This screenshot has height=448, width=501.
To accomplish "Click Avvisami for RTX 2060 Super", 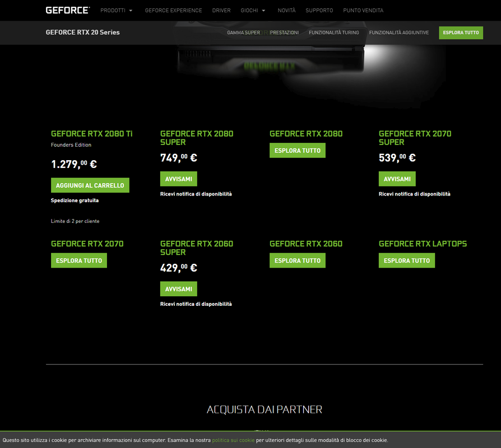I will pyautogui.click(x=179, y=289).
